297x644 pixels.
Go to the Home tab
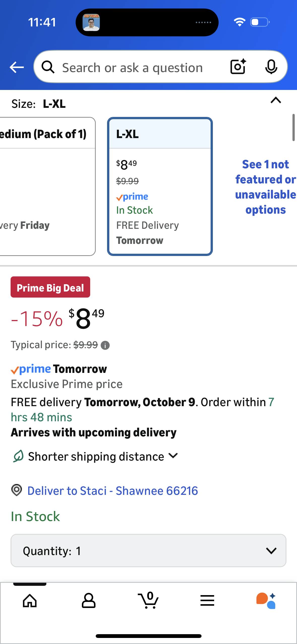30,600
